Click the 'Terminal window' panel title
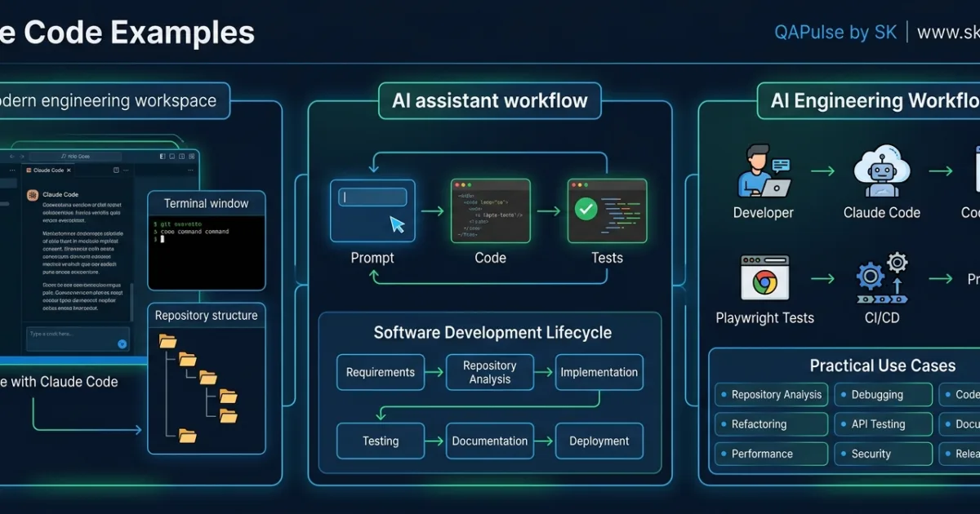The height and width of the screenshot is (514, 980). coord(207,203)
